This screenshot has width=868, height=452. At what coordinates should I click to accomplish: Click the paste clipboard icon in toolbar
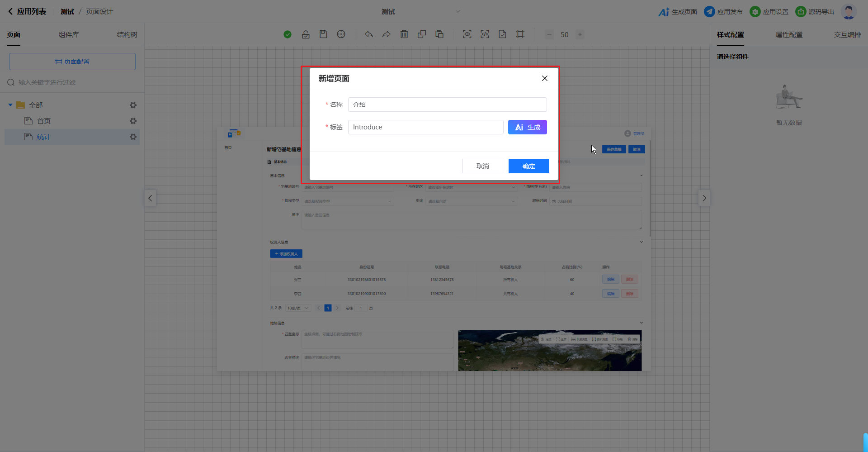coord(439,34)
